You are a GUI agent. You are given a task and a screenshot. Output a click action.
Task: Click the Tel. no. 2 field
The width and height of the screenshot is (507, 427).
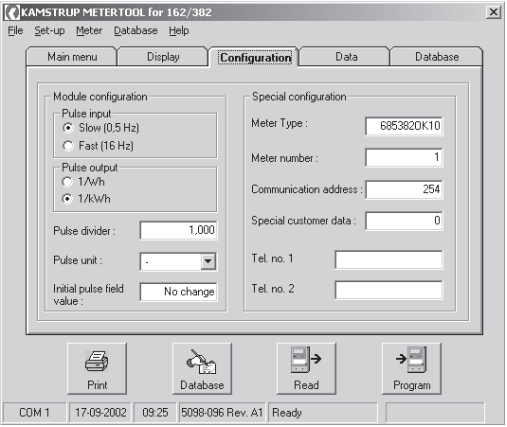[x=389, y=290]
